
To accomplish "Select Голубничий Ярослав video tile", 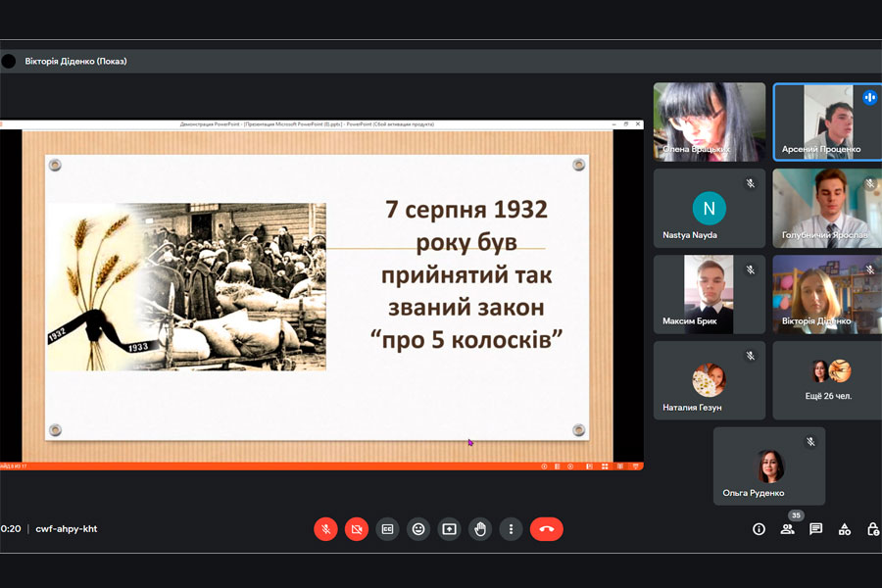I will tap(827, 208).
